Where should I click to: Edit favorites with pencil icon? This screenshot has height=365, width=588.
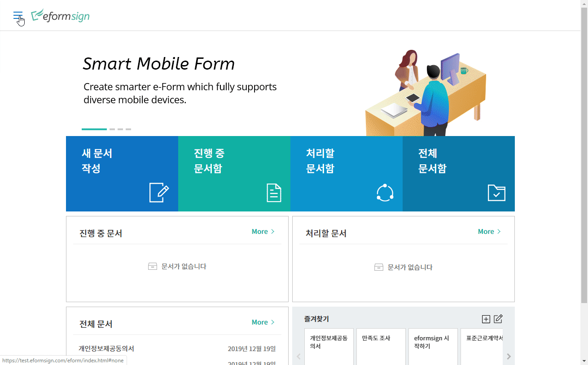[x=498, y=319]
